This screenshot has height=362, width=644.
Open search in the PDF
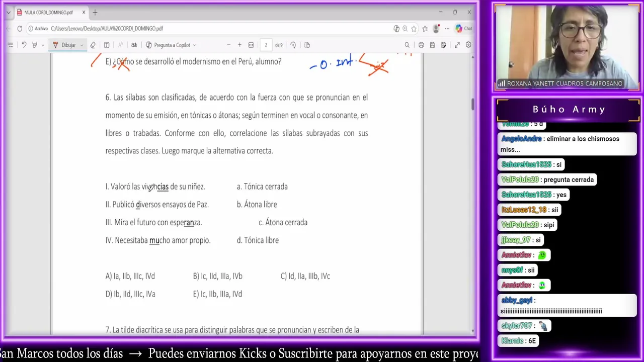[x=407, y=45]
